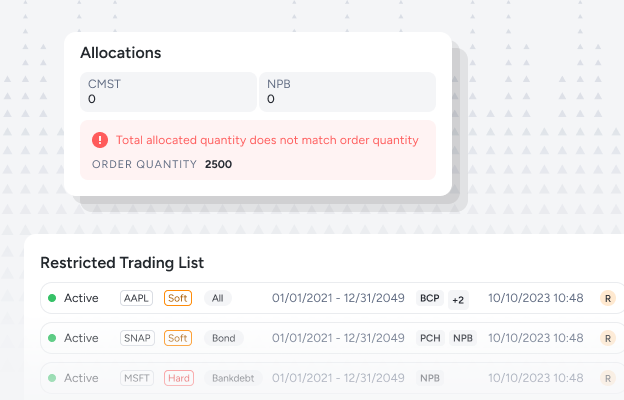
Task: Select the AAPL ticker tag
Action: point(136,298)
